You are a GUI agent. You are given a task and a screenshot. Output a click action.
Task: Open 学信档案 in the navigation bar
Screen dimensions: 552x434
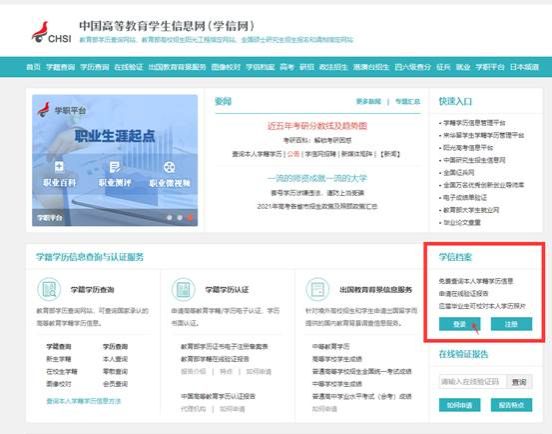click(260, 67)
